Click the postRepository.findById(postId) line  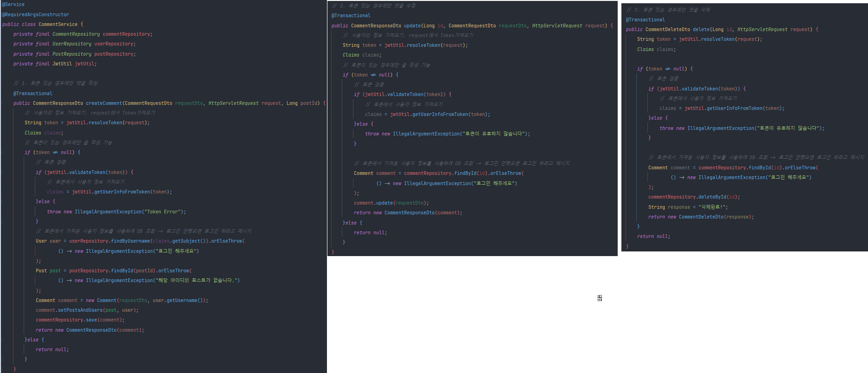tap(114, 270)
